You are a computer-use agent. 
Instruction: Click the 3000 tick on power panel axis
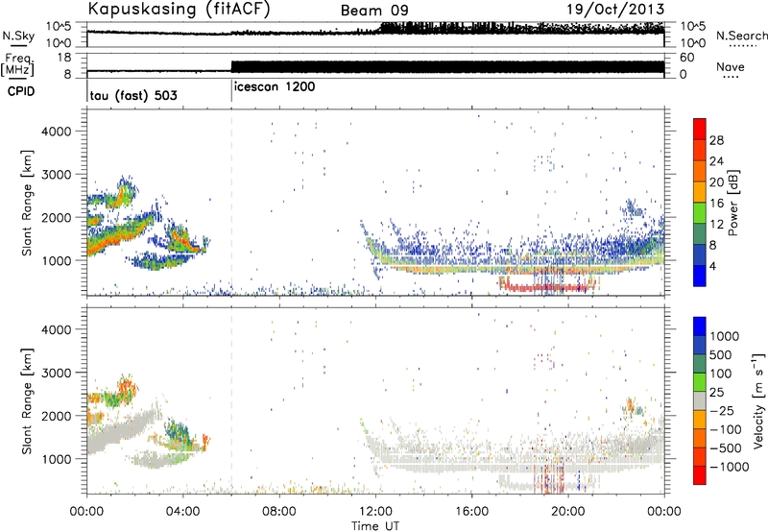56,175
